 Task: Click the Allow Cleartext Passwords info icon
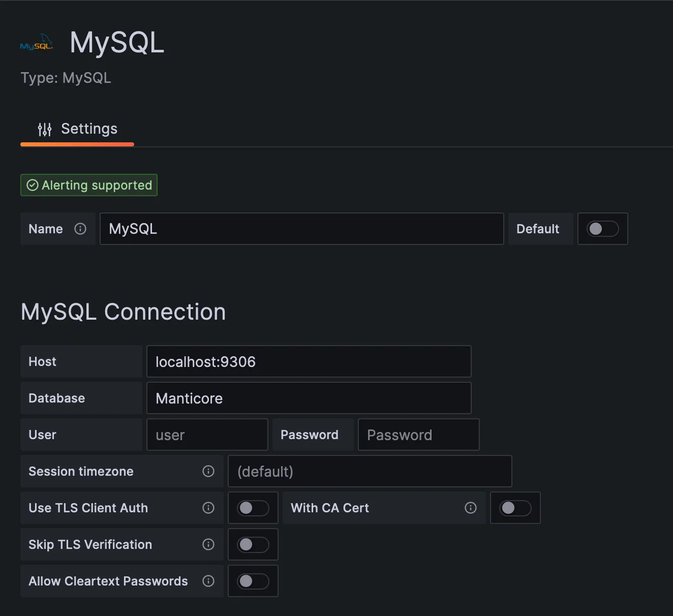click(x=208, y=581)
